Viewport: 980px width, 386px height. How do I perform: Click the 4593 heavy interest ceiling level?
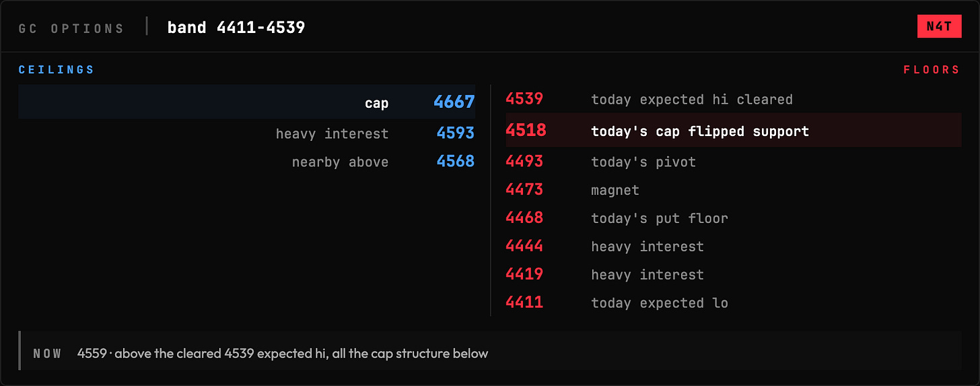[x=246, y=133]
